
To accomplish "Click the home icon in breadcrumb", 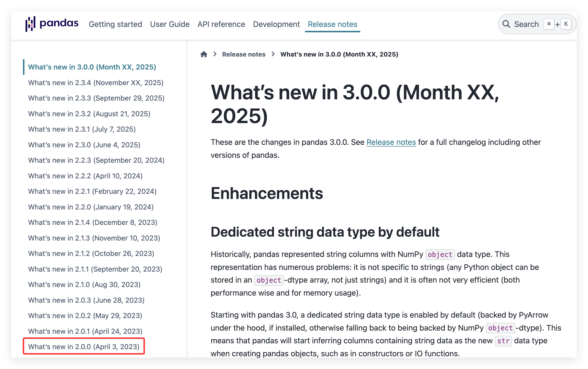I will 204,54.
